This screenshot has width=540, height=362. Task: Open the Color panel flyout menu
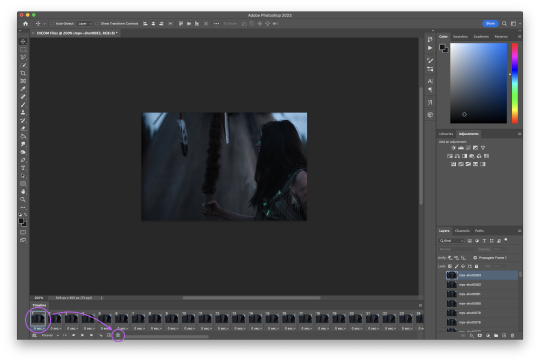click(519, 37)
